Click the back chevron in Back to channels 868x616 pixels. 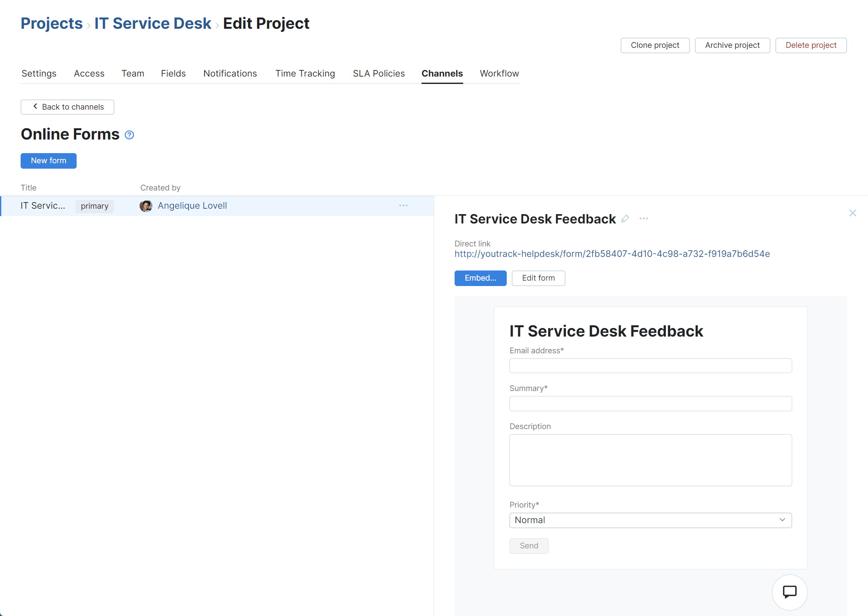(35, 106)
